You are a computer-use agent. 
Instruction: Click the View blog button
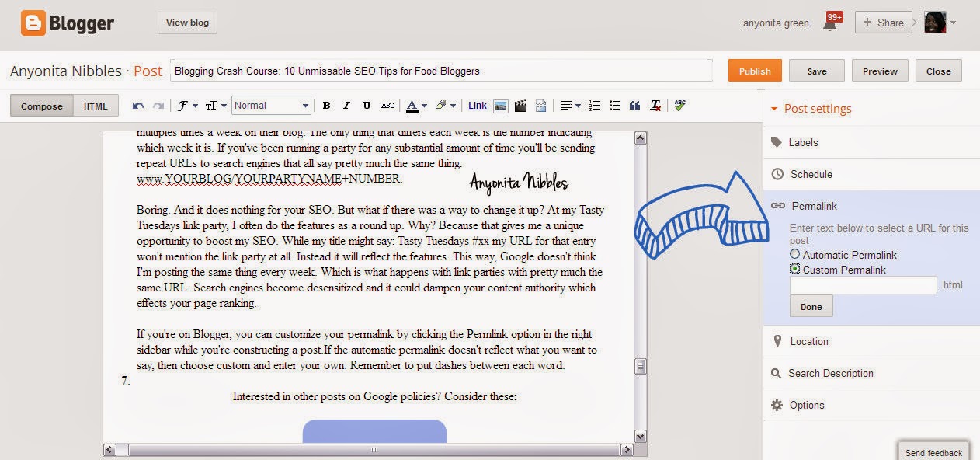click(x=187, y=23)
